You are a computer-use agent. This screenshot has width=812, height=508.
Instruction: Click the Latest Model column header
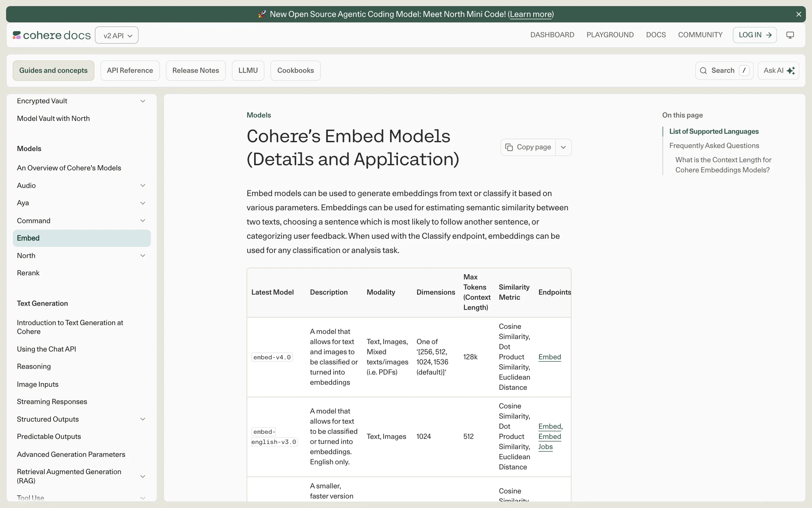point(272,292)
